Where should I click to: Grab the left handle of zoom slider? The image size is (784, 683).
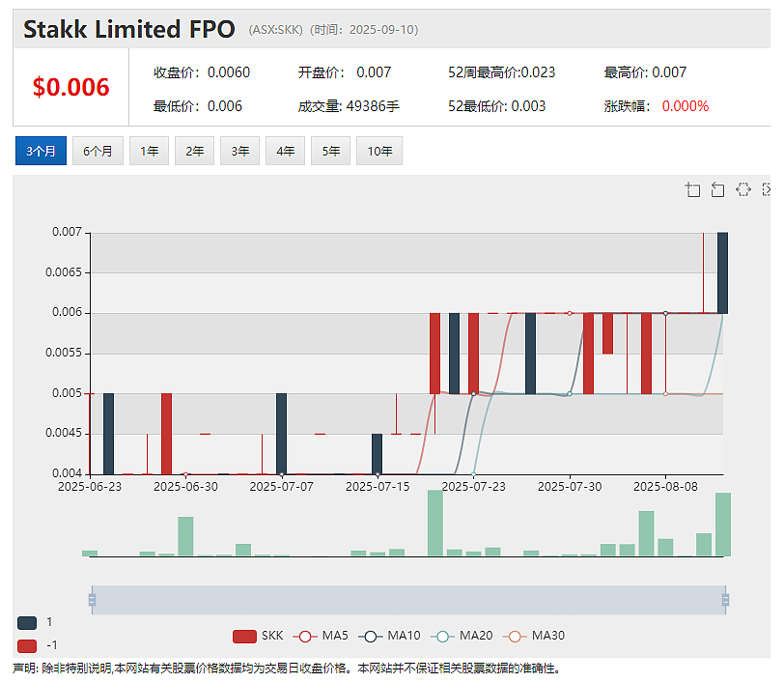click(92, 600)
